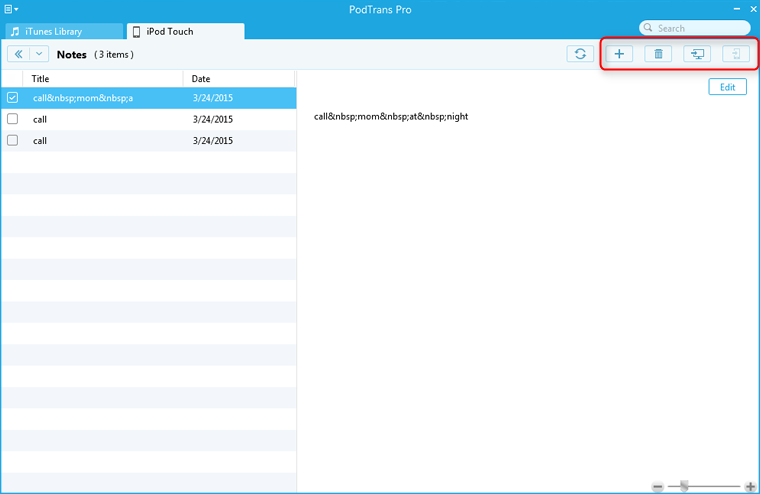Uncheck the call&nbsp;mom note checkbox
The image size is (760, 494).
click(x=13, y=98)
